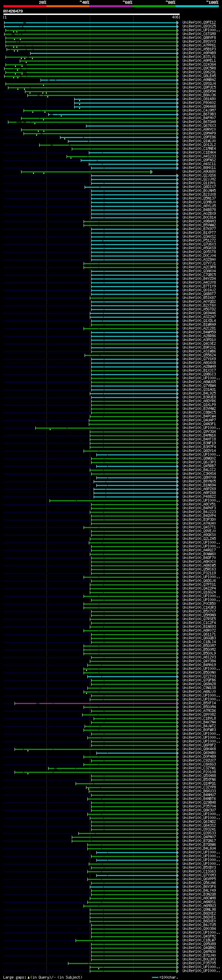Click the UniRef100_Q61171 label

tap(199, 634)
